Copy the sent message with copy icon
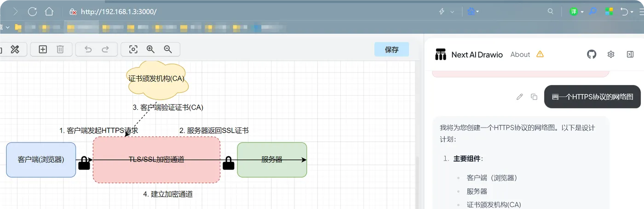Viewport: 644px width, 209px height. point(534,97)
